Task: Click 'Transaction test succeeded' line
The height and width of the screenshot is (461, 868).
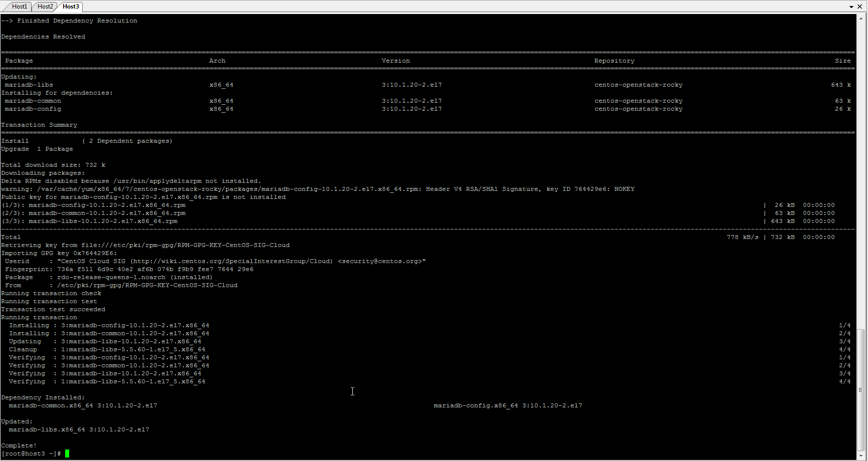Action: coord(53,309)
